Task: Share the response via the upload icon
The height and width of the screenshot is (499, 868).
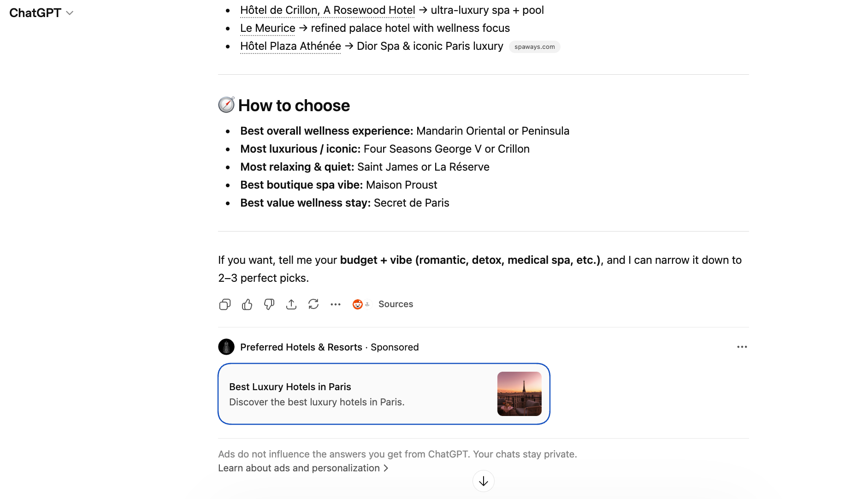Action: [291, 304]
